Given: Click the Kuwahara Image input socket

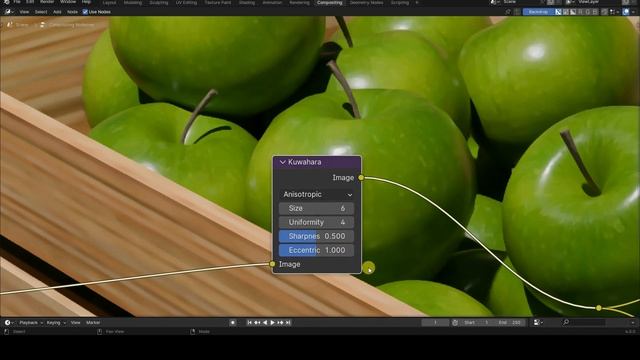Looking at the screenshot, I should coord(273,264).
